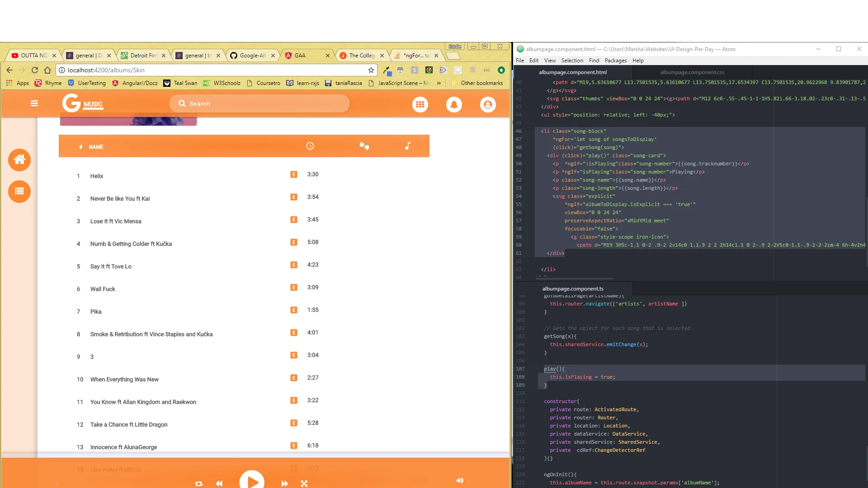Play song Never Be like You ft Kai
868x488 pixels.
pyautogui.click(x=120, y=199)
